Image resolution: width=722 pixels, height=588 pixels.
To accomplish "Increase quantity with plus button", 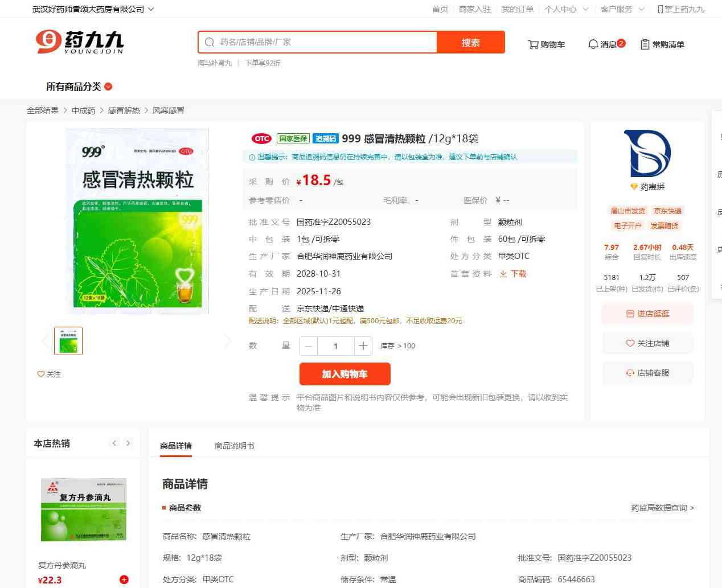I will coord(363,346).
